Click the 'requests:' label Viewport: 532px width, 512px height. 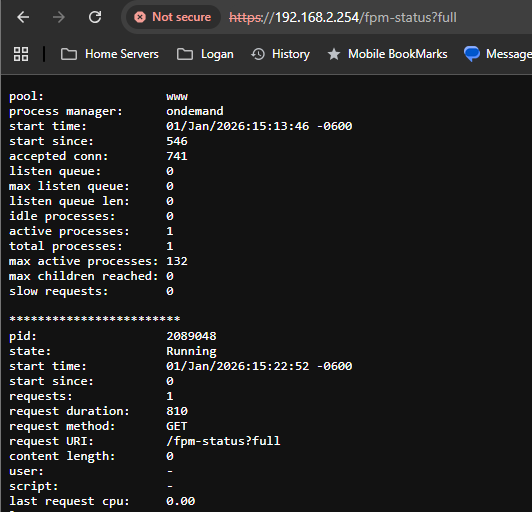pos(41,396)
